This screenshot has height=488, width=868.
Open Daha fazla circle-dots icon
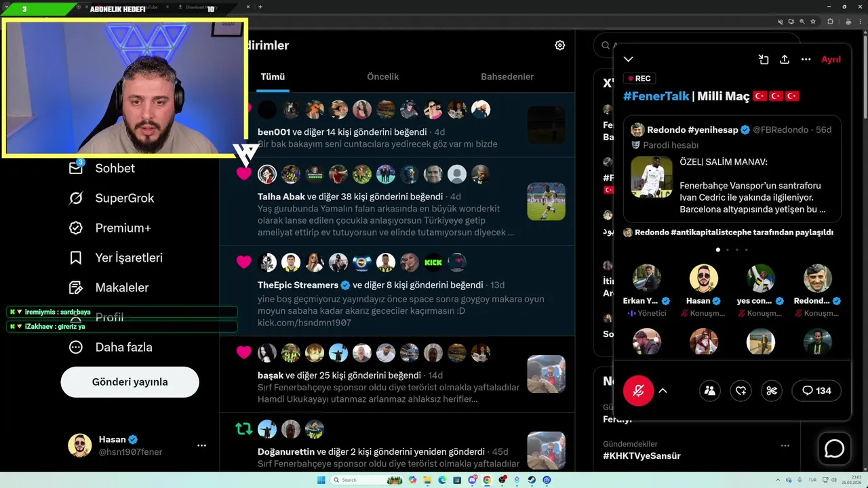coord(76,347)
